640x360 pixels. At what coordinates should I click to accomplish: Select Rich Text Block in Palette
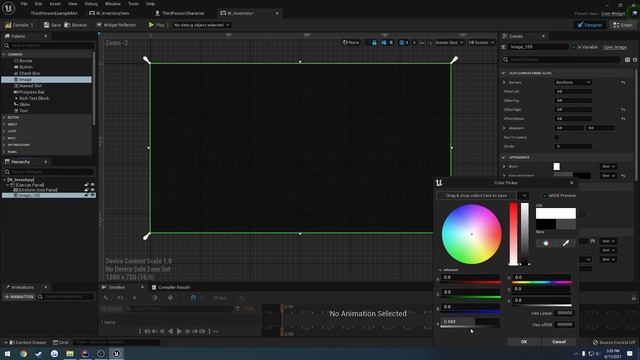point(33,98)
